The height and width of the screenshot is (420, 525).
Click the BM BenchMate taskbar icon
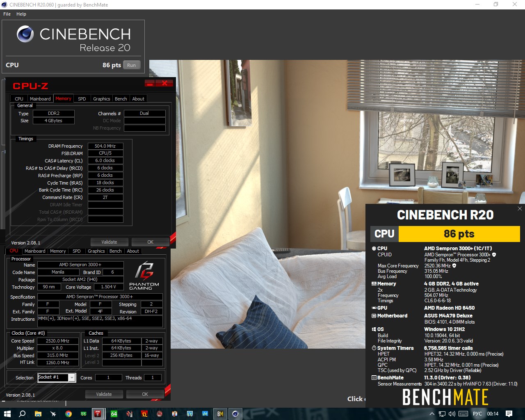[220, 414]
